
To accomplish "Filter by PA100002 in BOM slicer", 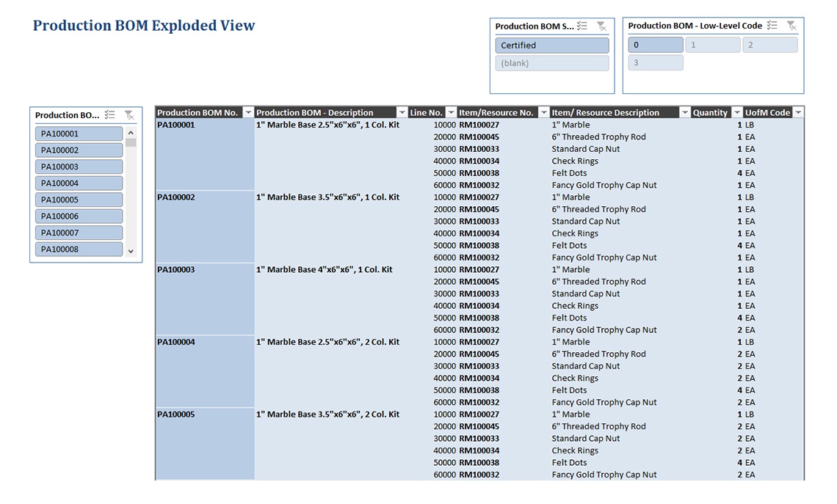I will tap(79, 150).
